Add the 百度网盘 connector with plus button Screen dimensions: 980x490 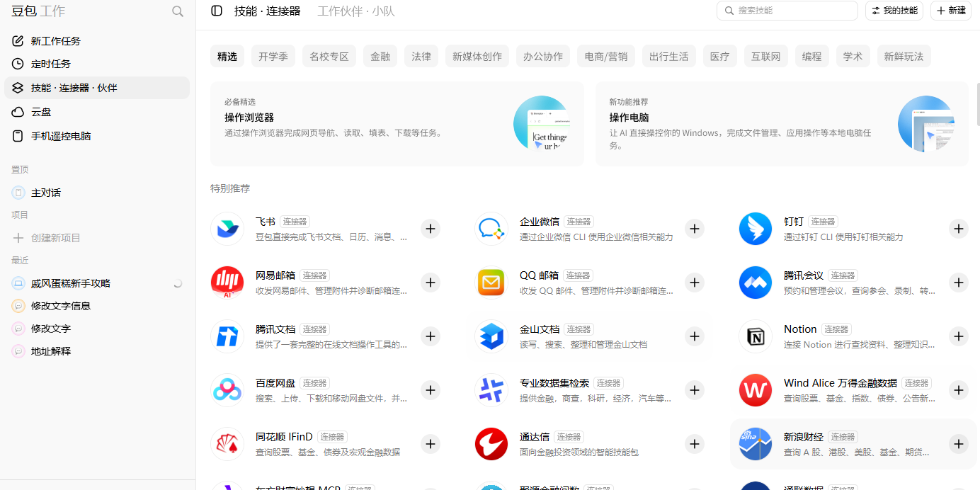431,390
